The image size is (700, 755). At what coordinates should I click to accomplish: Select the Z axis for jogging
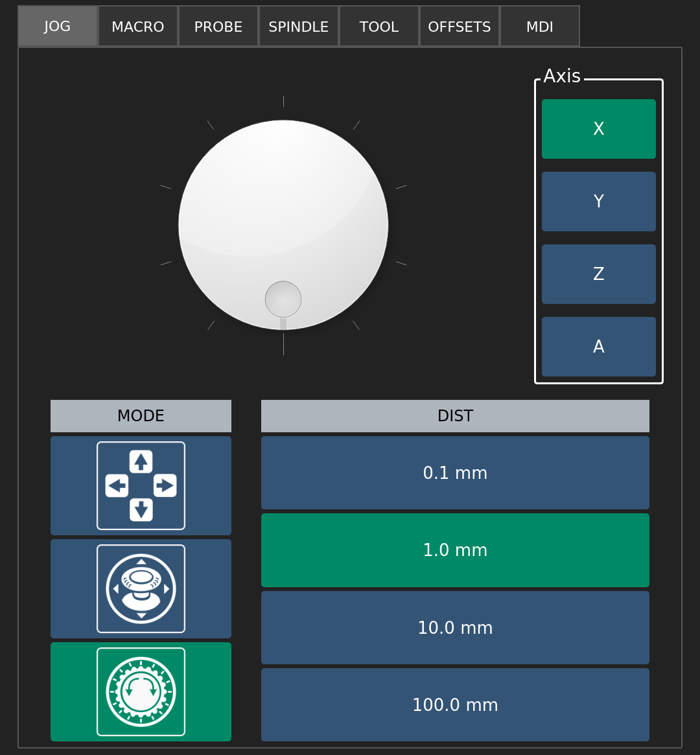[x=598, y=274]
